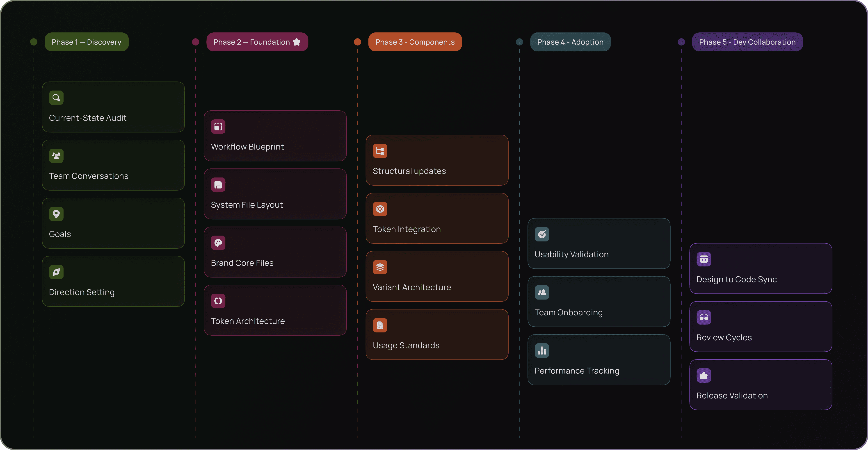This screenshot has width=868, height=450.
Task: Click the orange Phase 3 timeline dot
Action: point(358,42)
